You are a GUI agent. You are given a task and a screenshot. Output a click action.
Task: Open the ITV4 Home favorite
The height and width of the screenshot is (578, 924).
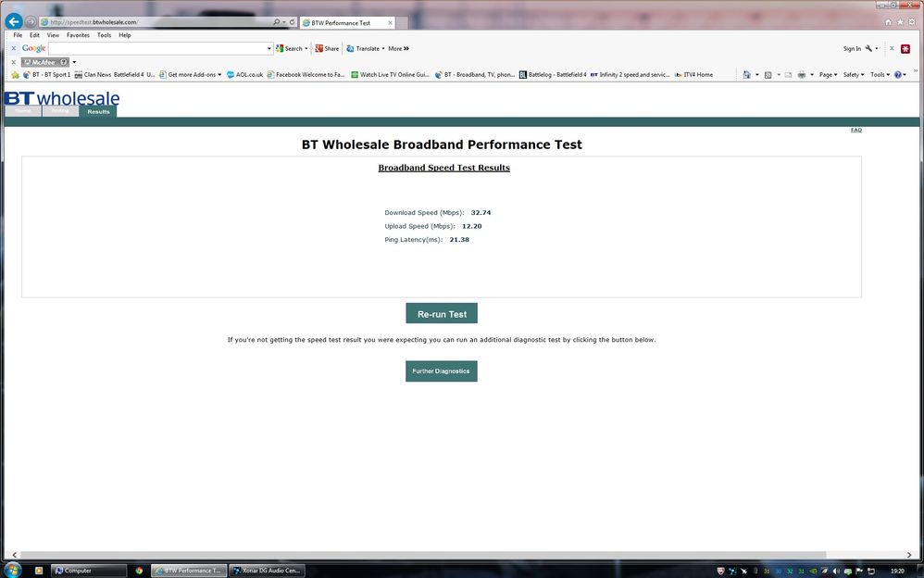[x=693, y=75]
